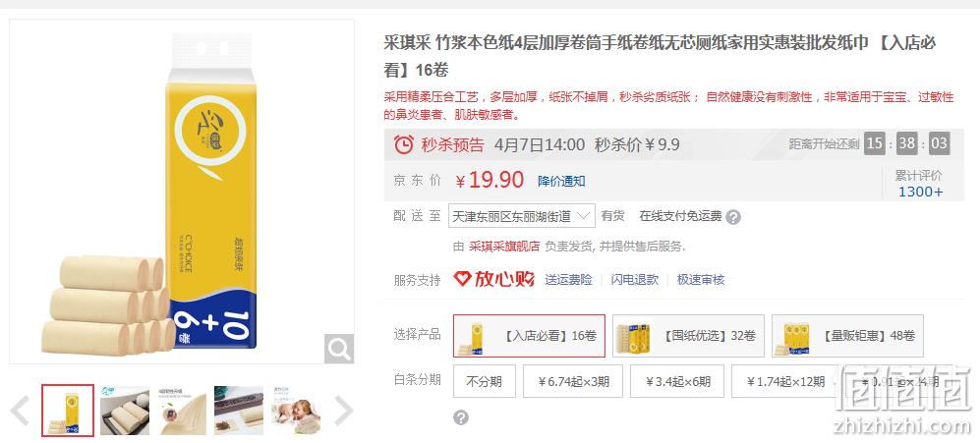Show next thumbnails with right arrow

coord(344,411)
